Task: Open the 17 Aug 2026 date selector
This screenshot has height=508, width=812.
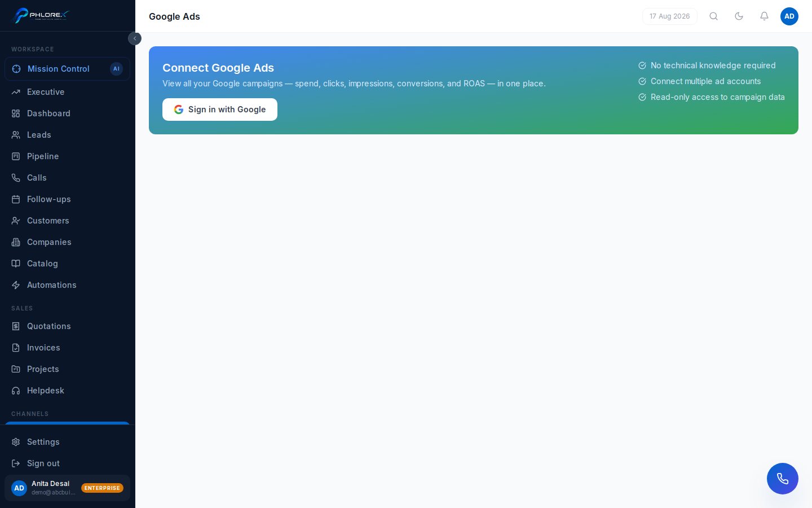Action: click(670, 16)
